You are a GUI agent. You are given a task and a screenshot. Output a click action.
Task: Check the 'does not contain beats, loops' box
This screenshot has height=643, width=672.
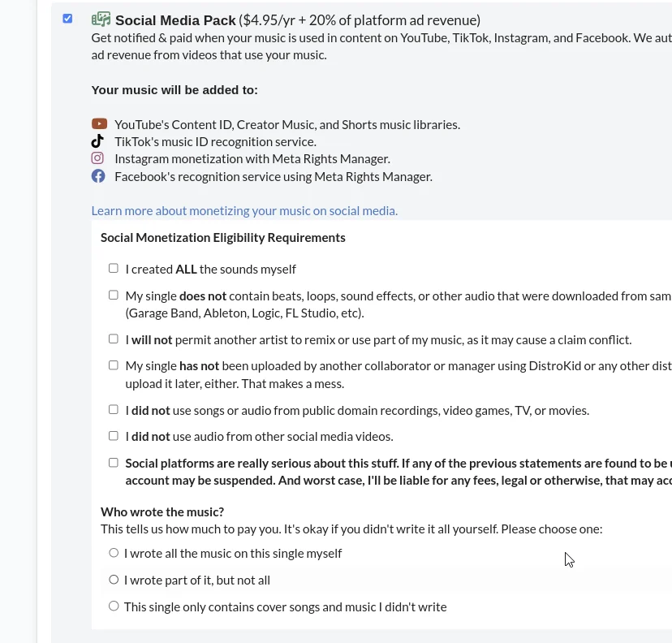pos(113,295)
